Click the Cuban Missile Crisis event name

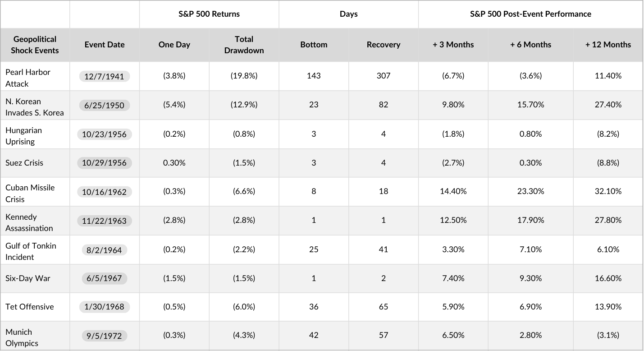(x=30, y=193)
